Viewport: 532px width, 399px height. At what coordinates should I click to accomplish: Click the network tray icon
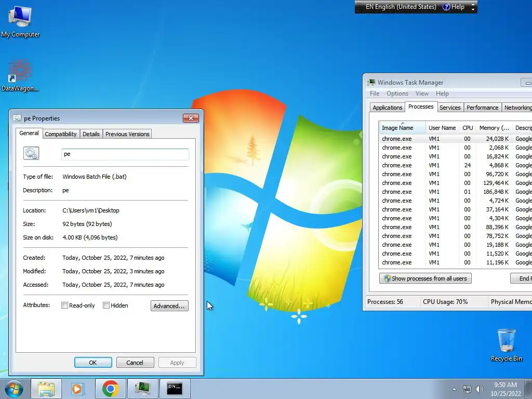467,389
